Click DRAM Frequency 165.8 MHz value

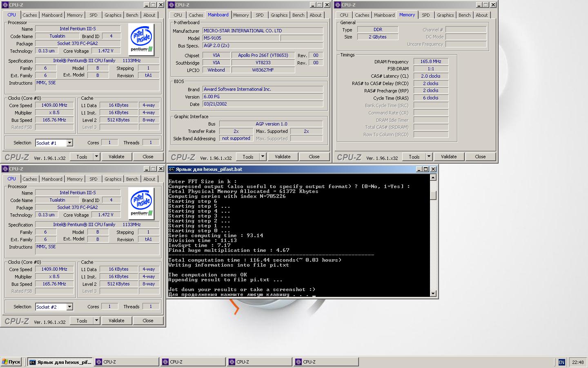click(431, 61)
